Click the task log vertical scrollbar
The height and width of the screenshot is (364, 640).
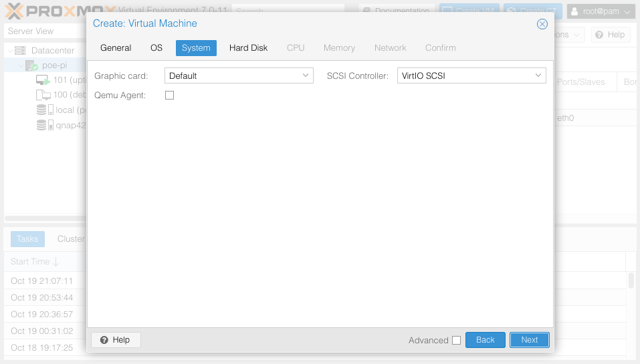[x=631, y=281]
